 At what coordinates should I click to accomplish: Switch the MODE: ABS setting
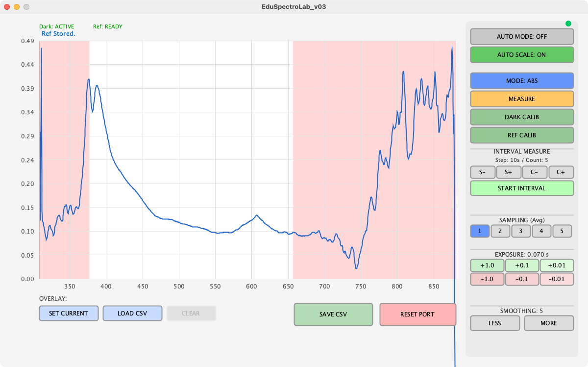[x=521, y=81]
